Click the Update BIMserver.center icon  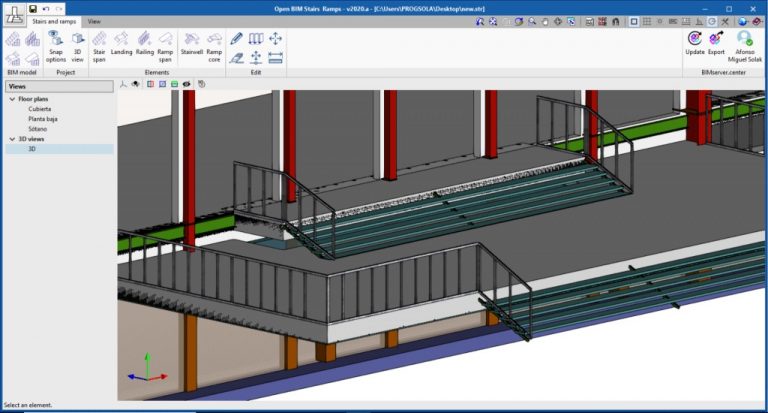[x=695, y=43]
